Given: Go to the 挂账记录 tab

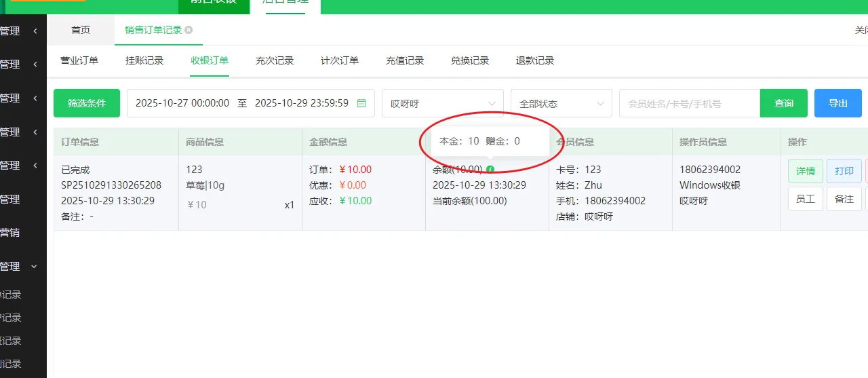Looking at the screenshot, I should (x=144, y=60).
